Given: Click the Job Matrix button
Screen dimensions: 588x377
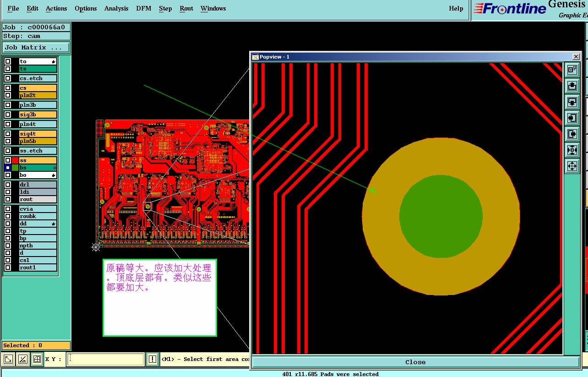Looking at the screenshot, I should [x=37, y=47].
